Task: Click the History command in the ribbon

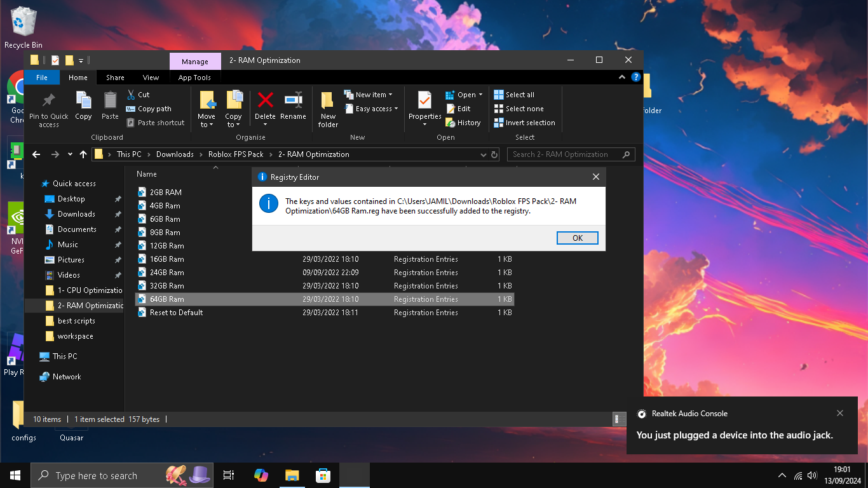Action: pos(463,123)
